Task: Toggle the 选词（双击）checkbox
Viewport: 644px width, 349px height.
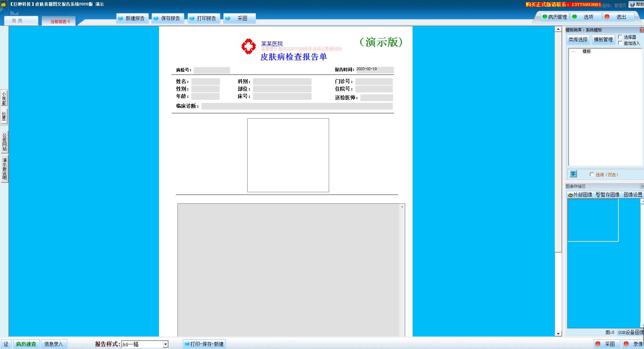Action: tap(592, 174)
